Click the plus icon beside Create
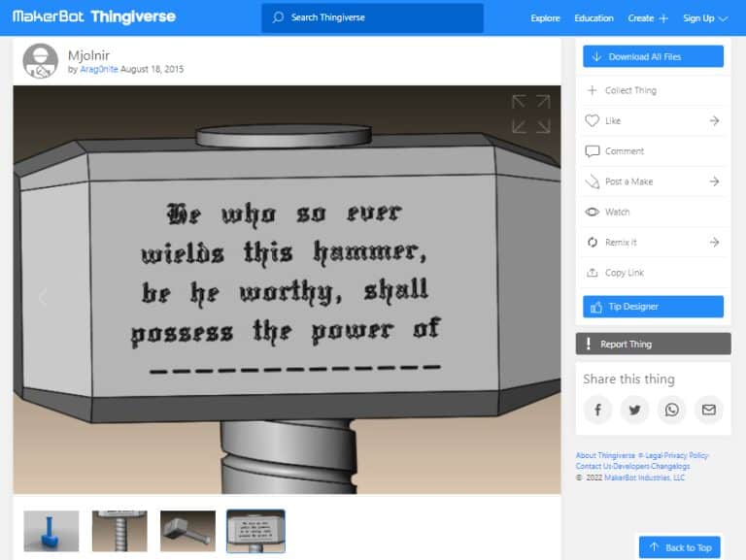 (663, 18)
